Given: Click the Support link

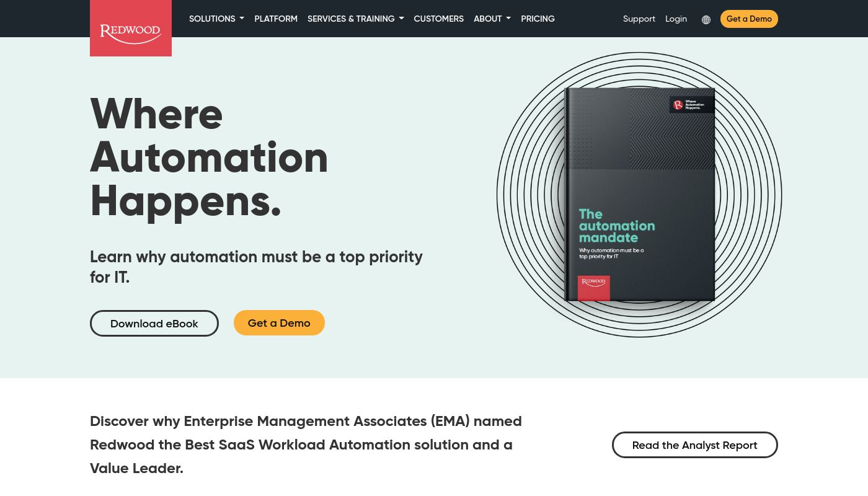Looking at the screenshot, I should pos(639,19).
